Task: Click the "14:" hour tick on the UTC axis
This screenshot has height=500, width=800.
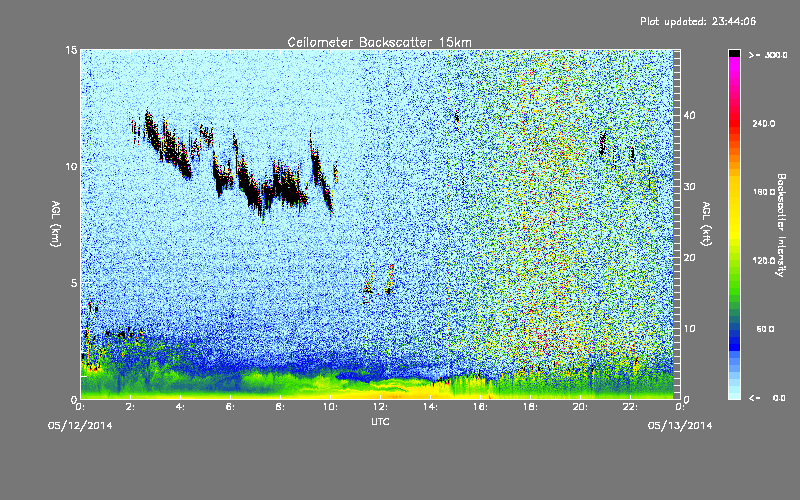Action: click(430, 407)
